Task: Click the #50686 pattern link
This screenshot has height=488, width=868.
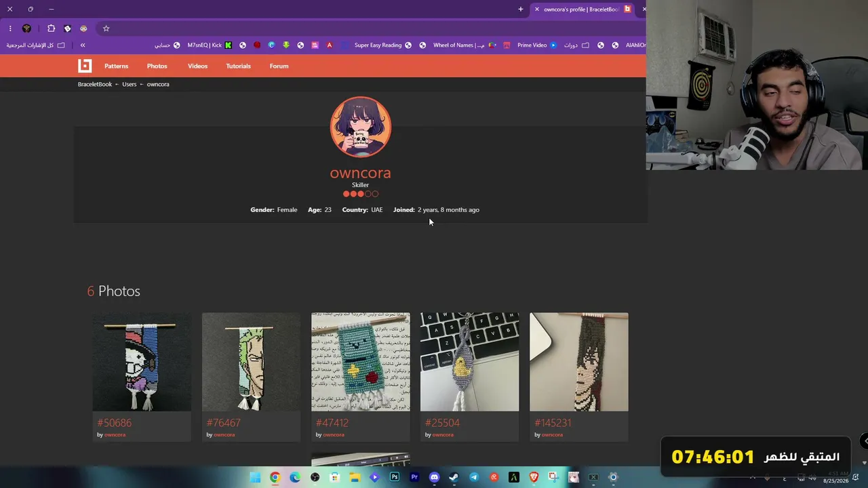Action: [x=115, y=422]
